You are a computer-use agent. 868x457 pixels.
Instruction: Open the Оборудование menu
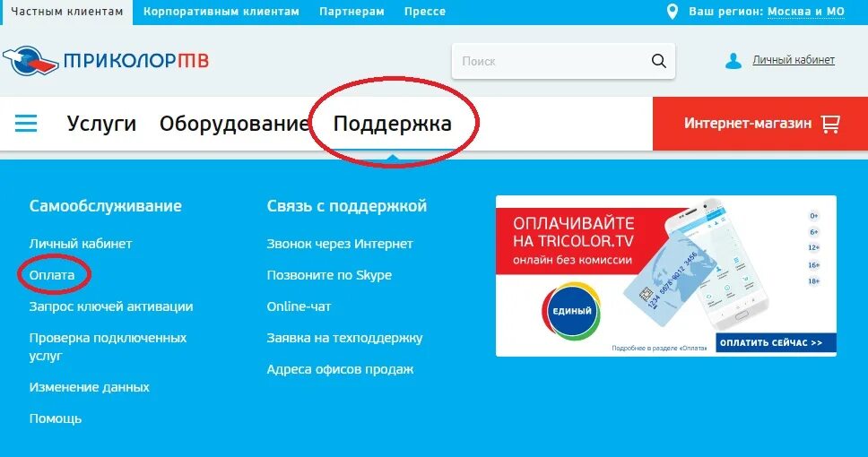tap(234, 124)
